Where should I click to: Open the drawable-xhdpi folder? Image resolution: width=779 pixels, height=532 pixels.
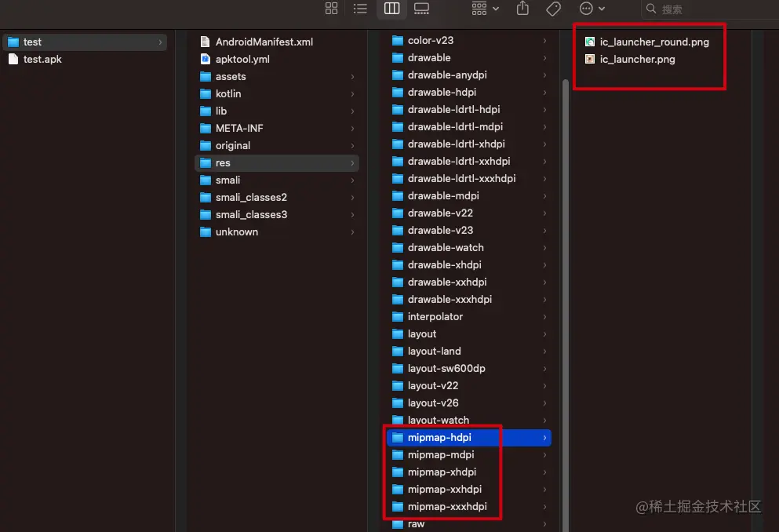(469, 264)
